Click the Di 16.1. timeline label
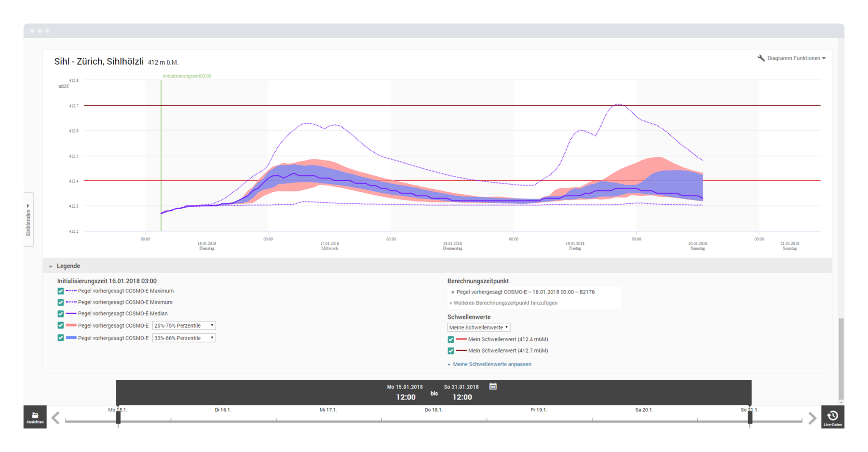868x452 pixels. 223,410
